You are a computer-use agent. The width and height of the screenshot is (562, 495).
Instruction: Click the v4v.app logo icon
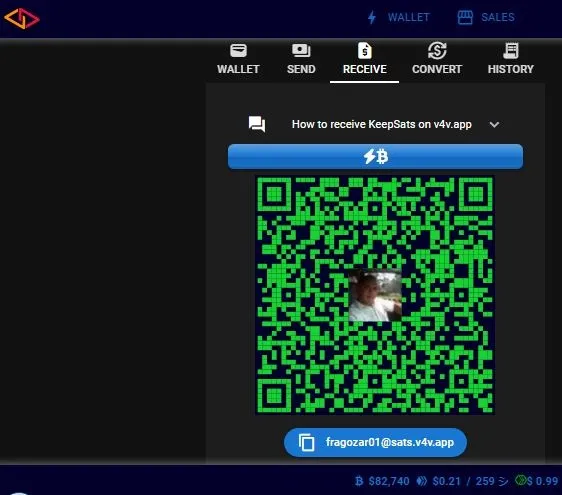tap(22, 18)
